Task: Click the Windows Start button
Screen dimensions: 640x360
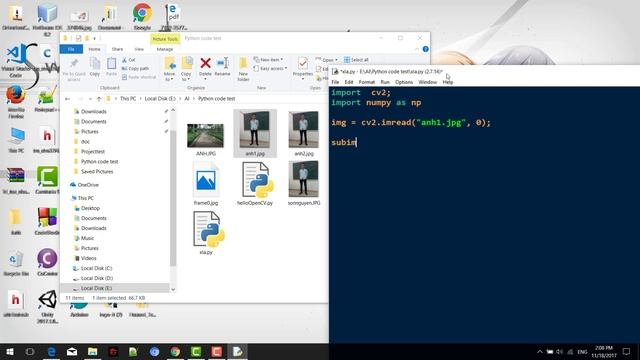Action: coord(9,351)
